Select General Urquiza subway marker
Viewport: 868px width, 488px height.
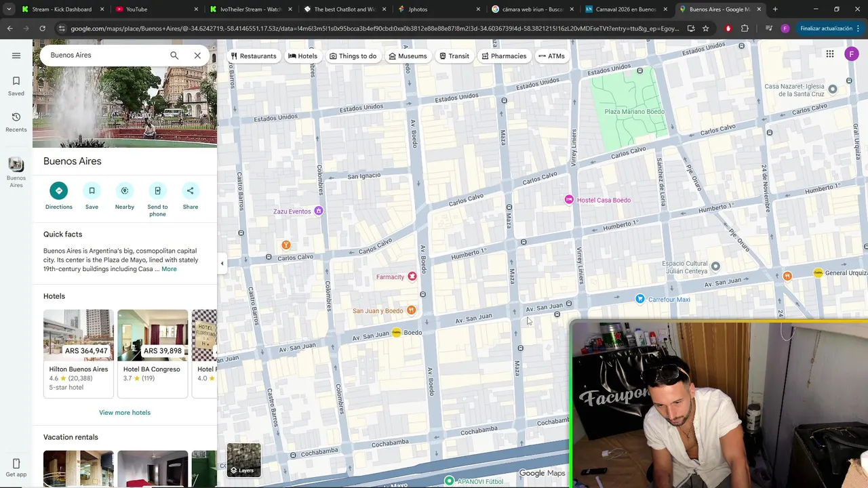[818, 272]
